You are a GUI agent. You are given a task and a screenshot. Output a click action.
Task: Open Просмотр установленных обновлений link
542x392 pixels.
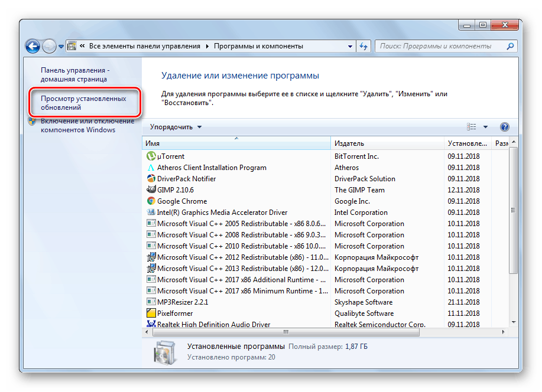[x=84, y=103]
